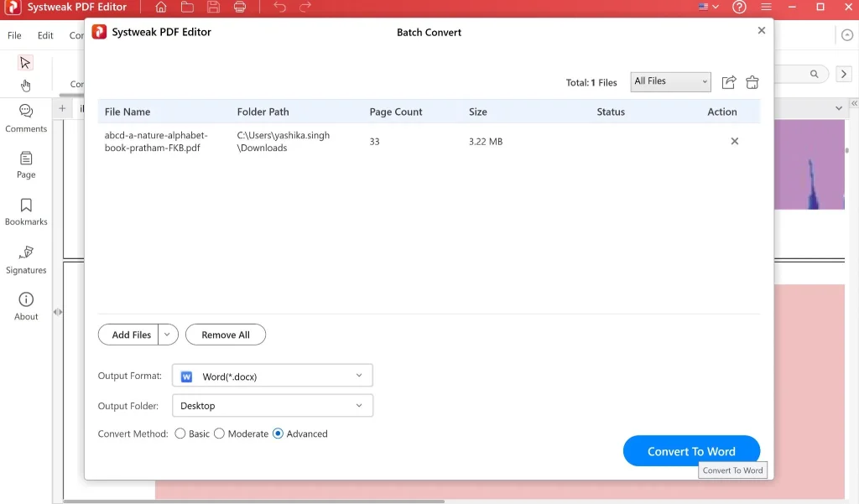Remove abcd-a-nature-alphabet-book file row with X
This screenshot has width=859, height=504.
tap(735, 142)
